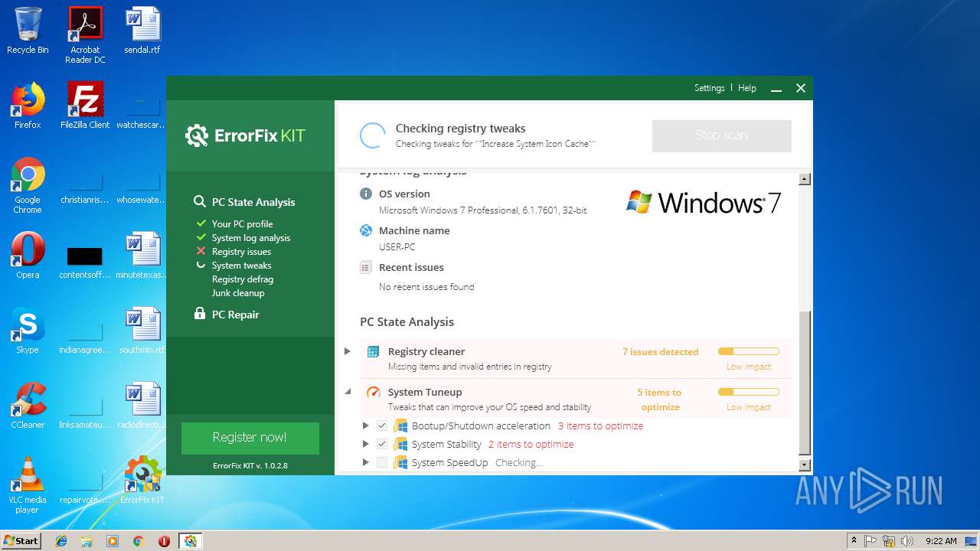This screenshot has height=551, width=980.
Task: Click the scrollbar down arrow
Action: pos(804,465)
